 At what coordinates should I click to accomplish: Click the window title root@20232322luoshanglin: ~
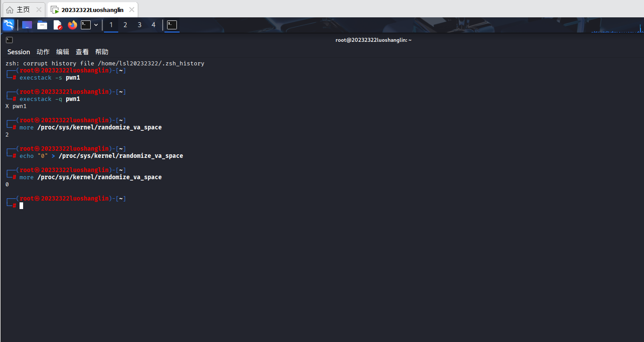[x=373, y=40]
